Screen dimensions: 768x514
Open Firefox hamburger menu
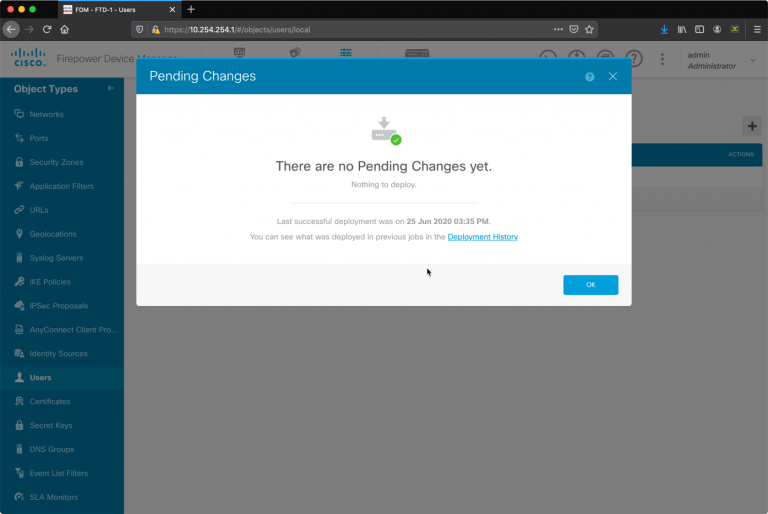click(757, 29)
